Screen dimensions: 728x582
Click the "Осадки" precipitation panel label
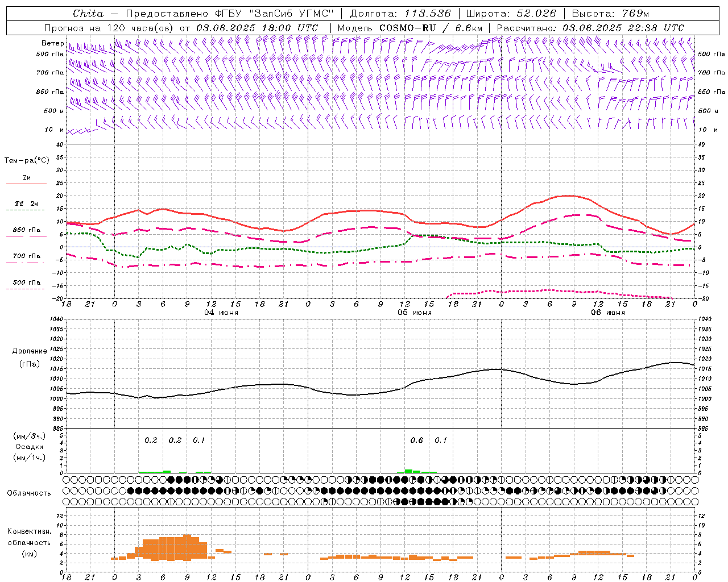point(30,447)
